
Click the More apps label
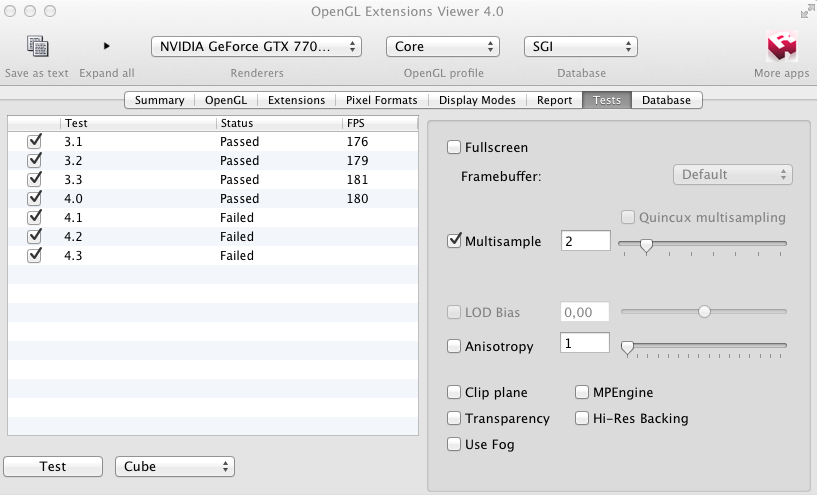point(782,73)
